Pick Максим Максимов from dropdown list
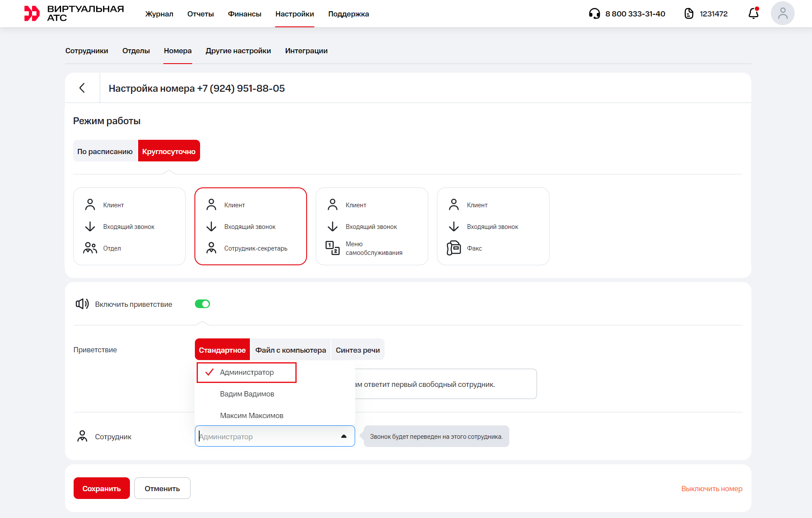This screenshot has width=812, height=518. pyautogui.click(x=251, y=415)
